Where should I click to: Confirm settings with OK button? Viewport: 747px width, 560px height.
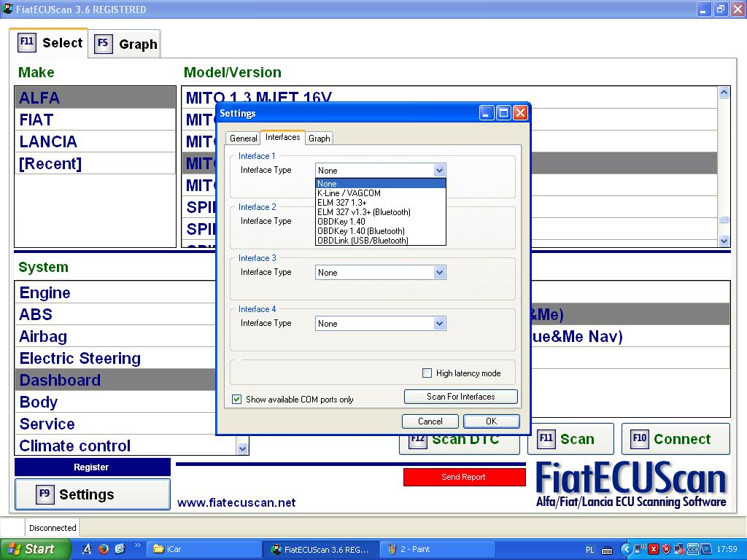(x=491, y=421)
